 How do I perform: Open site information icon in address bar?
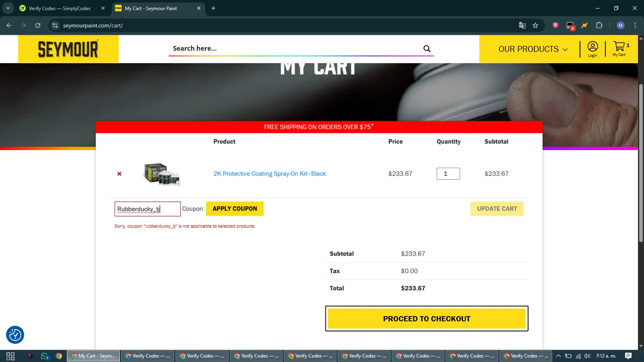55,25
